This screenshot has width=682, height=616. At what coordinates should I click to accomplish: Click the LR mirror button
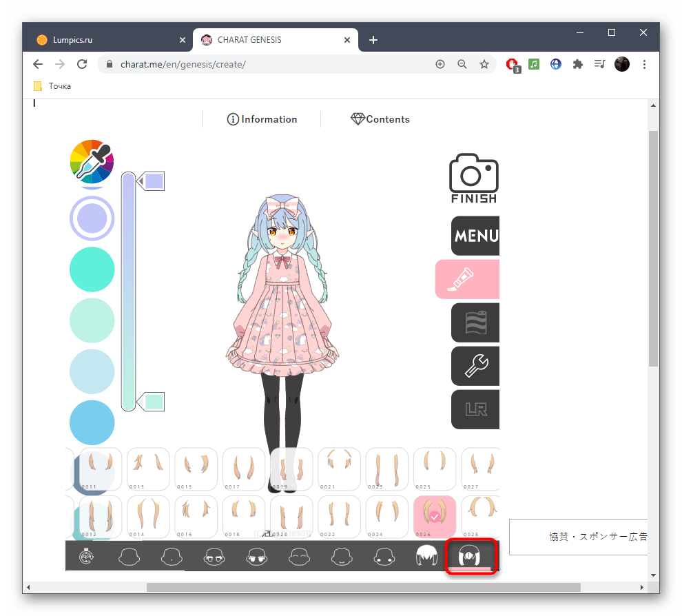point(475,409)
